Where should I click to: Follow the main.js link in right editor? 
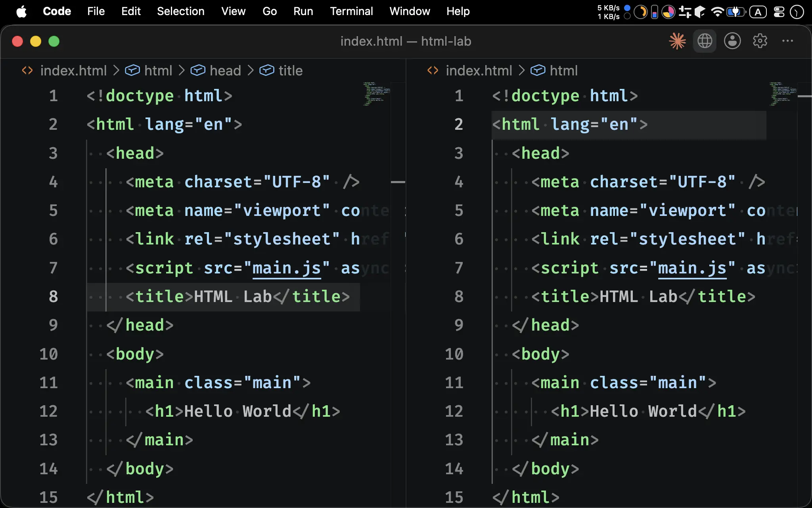pyautogui.click(x=692, y=268)
